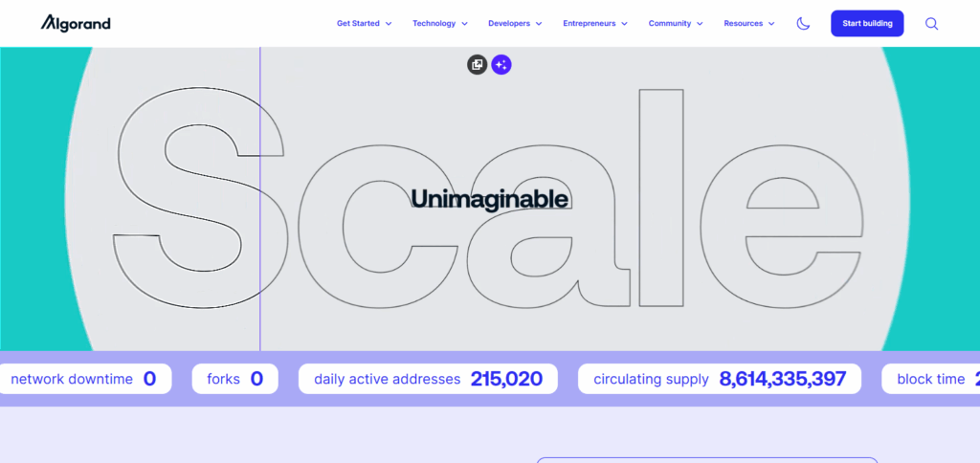
Task: Toggle dark mode with the moon icon
Action: coord(803,23)
